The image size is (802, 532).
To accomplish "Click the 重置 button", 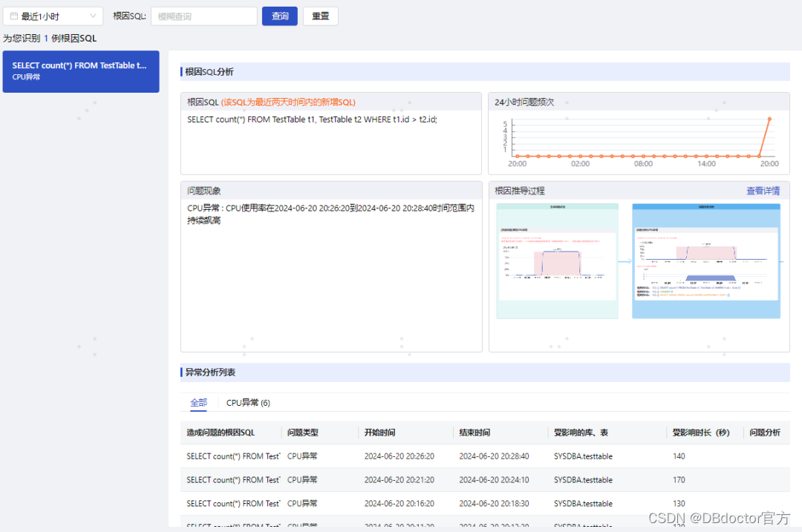I will click(x=321, y=16).
